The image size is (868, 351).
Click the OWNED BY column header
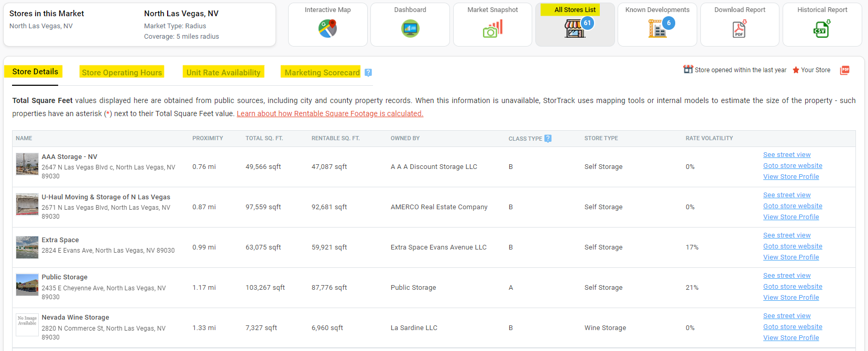[x=405, y=139]
